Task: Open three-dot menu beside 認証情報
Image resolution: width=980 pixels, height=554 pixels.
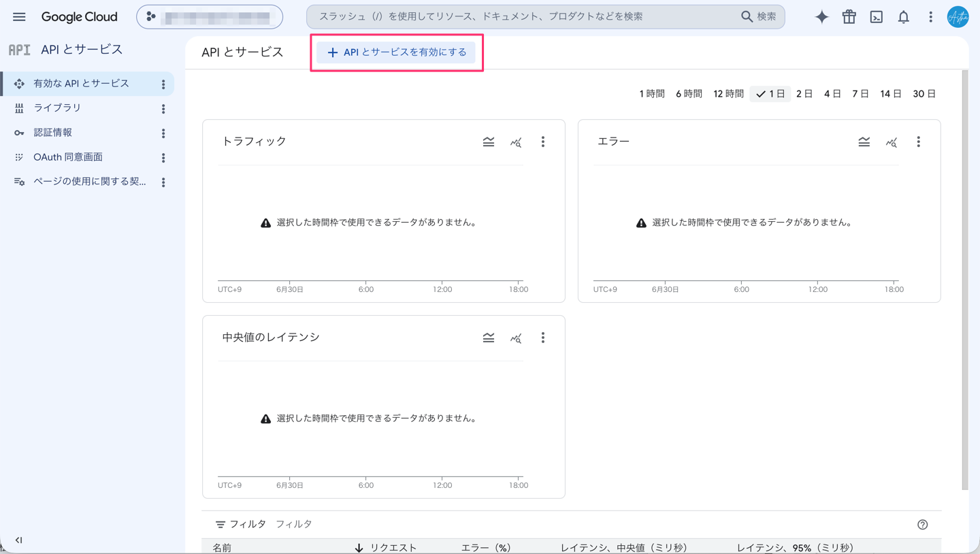Action: [163, 133]
